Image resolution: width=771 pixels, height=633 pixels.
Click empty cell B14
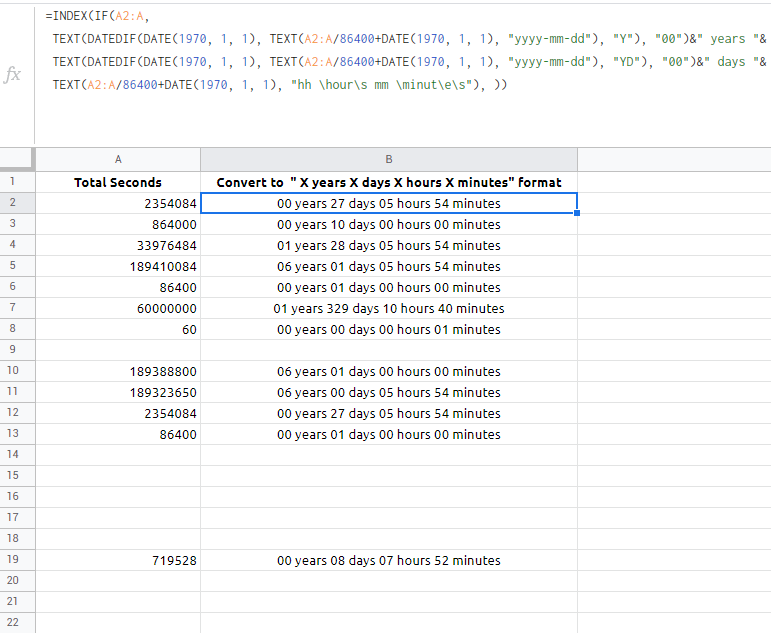[389, 455]
